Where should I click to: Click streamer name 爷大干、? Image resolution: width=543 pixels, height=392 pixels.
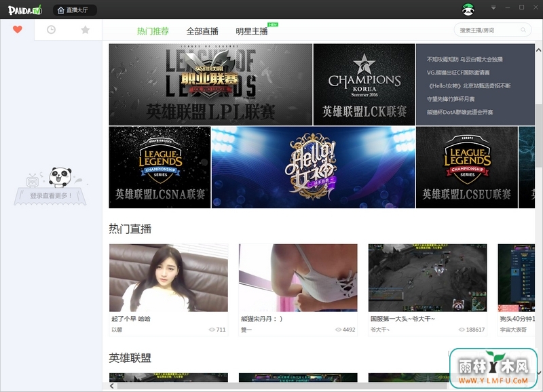pos(380,330)
